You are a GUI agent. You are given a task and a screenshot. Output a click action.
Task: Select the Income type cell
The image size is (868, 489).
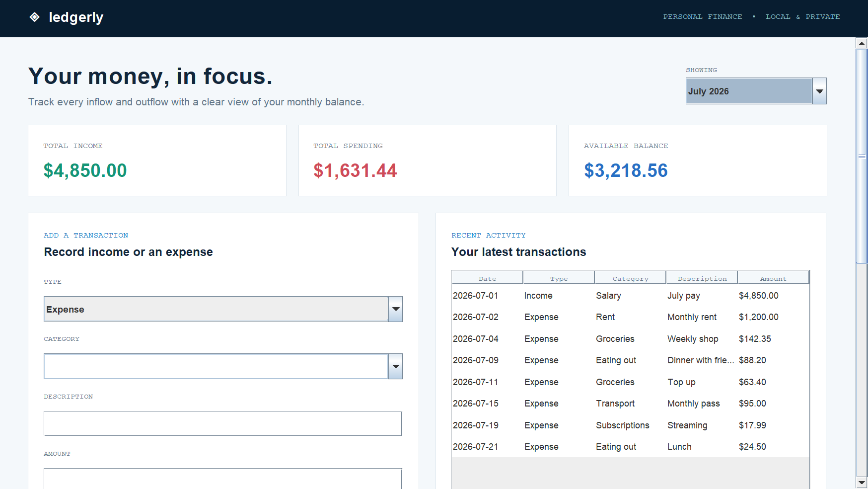(559, 296)
